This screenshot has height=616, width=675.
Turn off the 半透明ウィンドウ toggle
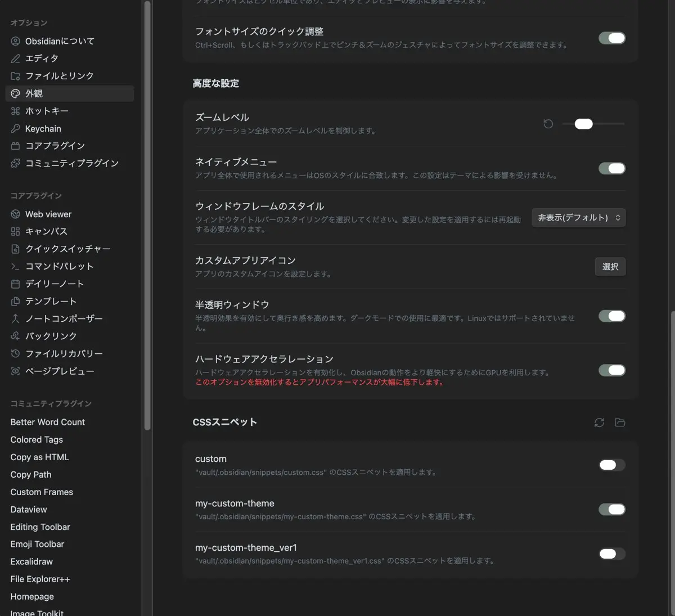pos(612,316)
